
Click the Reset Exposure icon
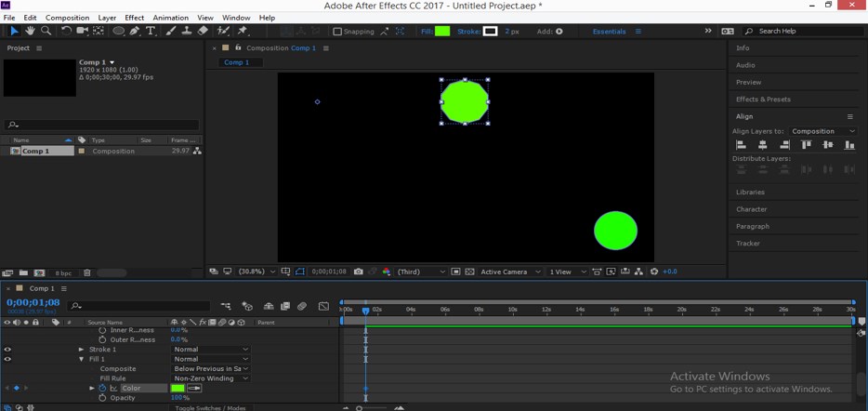pyautogui.click(x=653, y=272)
